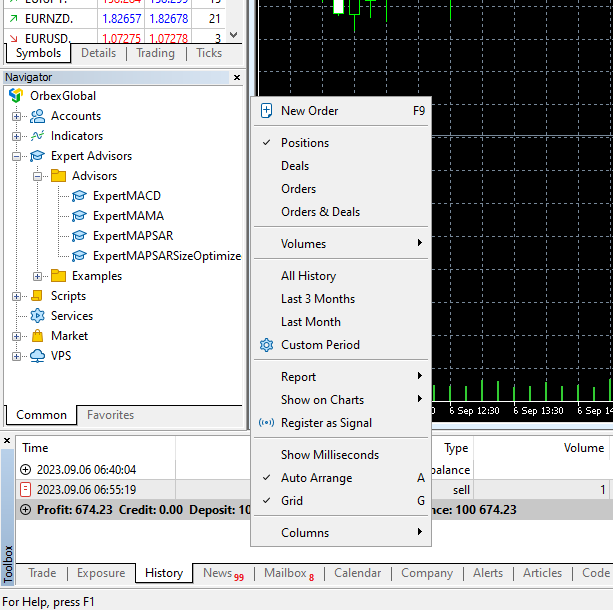The width and height of the screenshot is (613, 610).
Task: Expand the Scripts tree node
Action: point(16,296)
